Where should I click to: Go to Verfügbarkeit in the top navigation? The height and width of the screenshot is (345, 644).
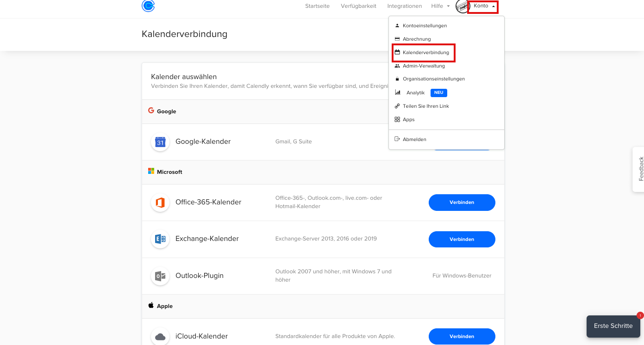tap(358, 6)
